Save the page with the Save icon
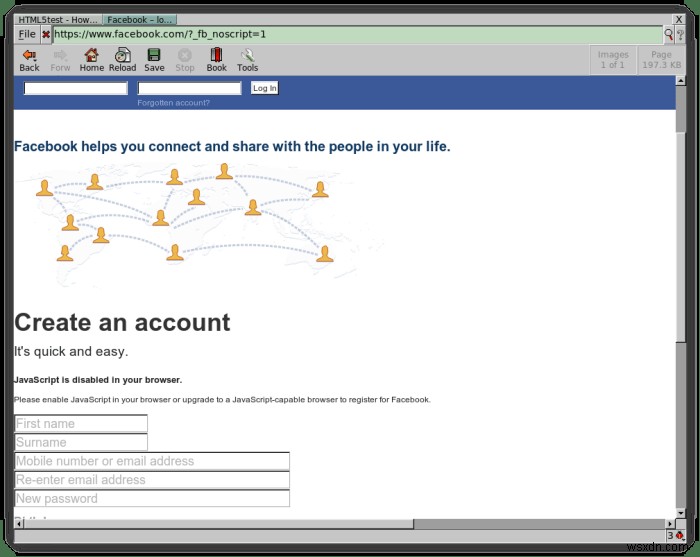The width and height of the screenshot is (700, 557). (154, 60)
